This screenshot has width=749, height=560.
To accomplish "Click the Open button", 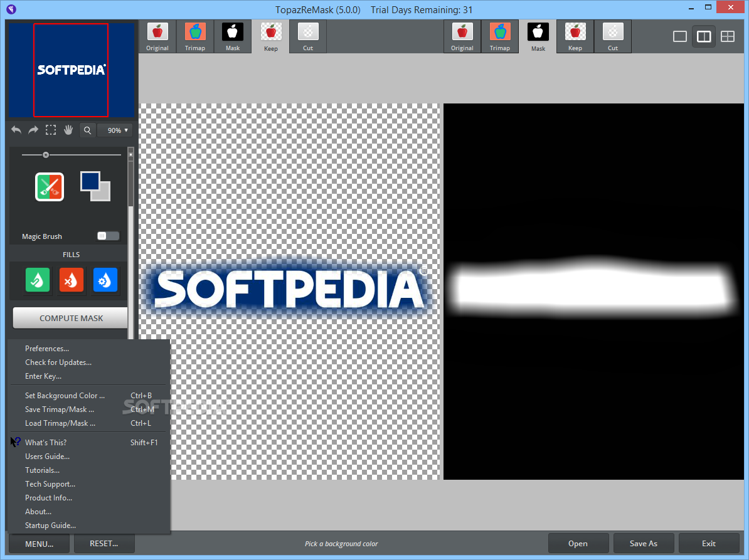I will tap(578, 543).
